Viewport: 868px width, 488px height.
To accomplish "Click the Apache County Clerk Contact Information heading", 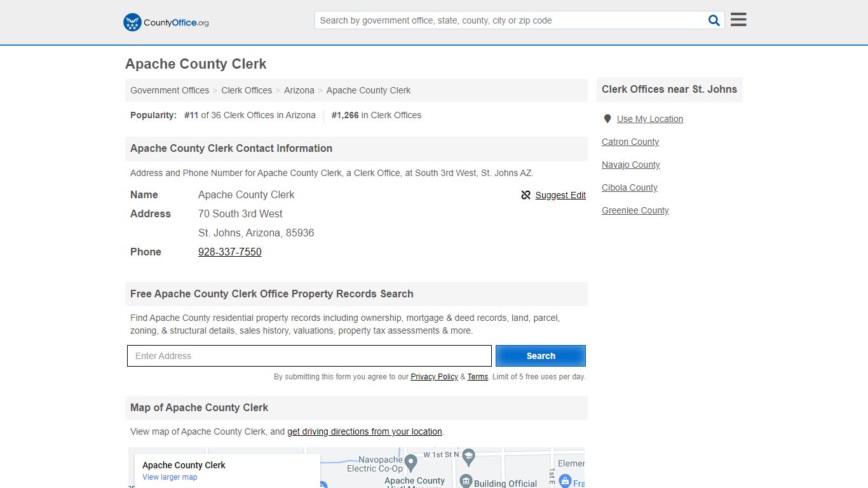I will pyautogui.click(x=231, y=148).
